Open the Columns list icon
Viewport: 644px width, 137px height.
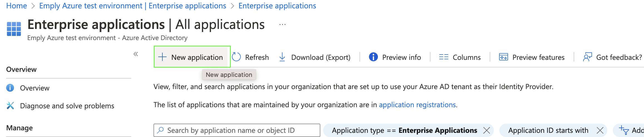(444, 57)
